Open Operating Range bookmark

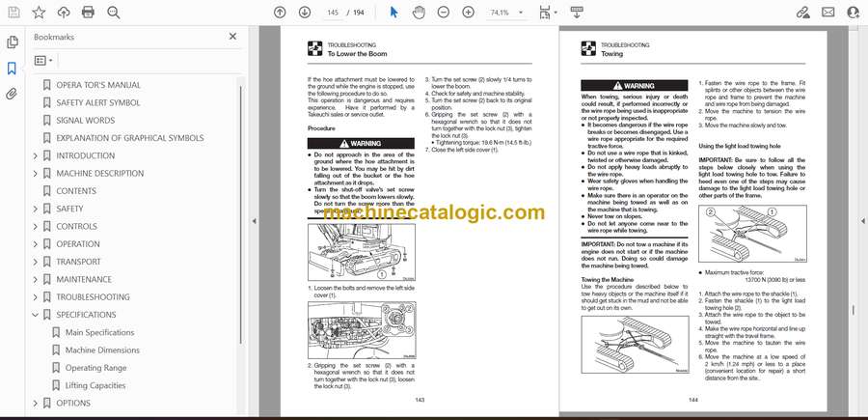(95, 368)
